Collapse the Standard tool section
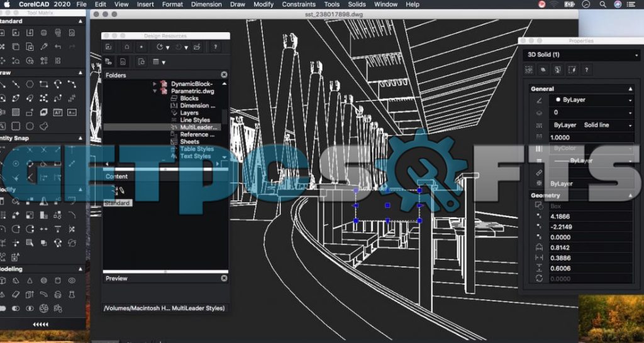The image size is (644, 343). tap(80, 21)
